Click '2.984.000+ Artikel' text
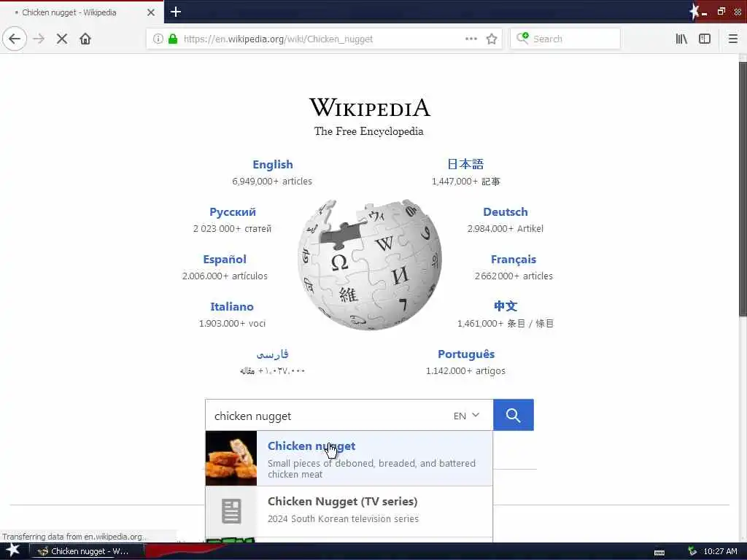 [x=505, y=228]
